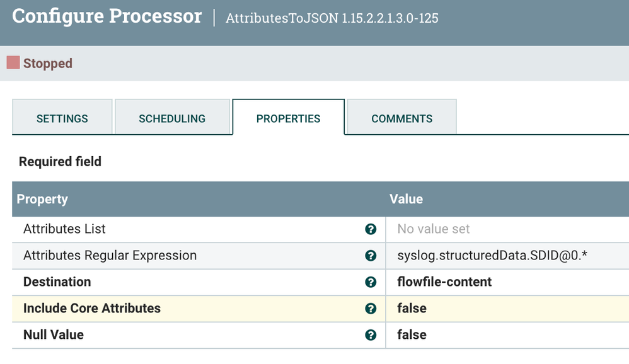
Task: Click the AttributesToJSON version title text
Action: 332,18
